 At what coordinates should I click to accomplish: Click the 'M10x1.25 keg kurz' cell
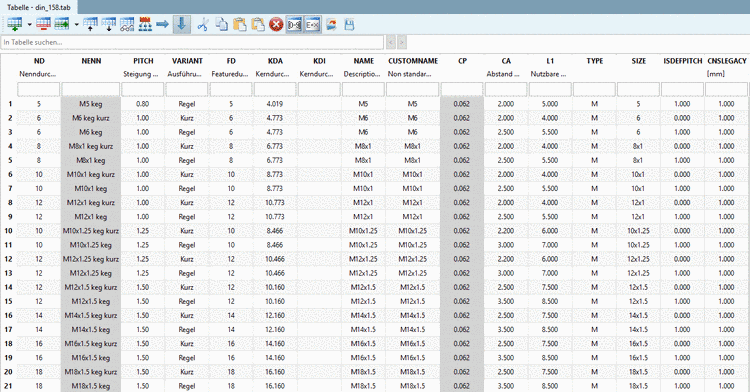91,231
